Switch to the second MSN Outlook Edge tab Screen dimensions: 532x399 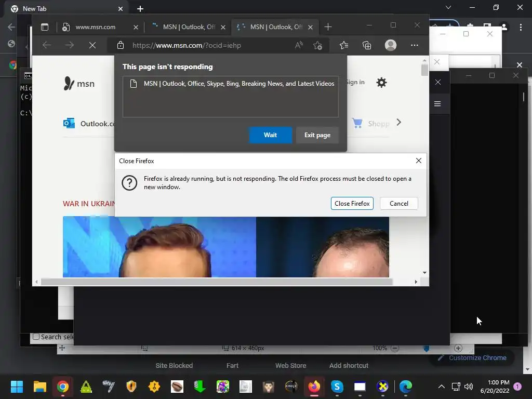(189, 27)
